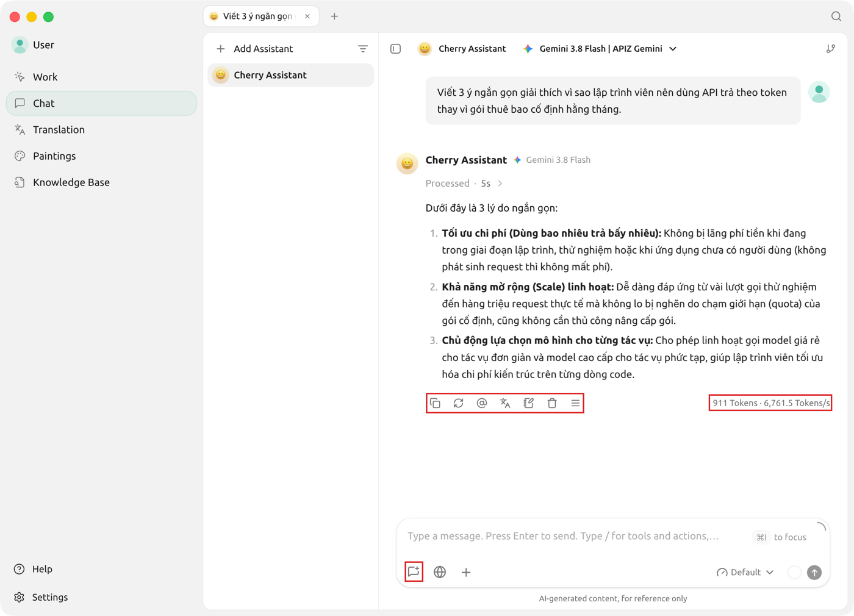
Task: Open global search magnifier
Action: [x=836, y=16]
